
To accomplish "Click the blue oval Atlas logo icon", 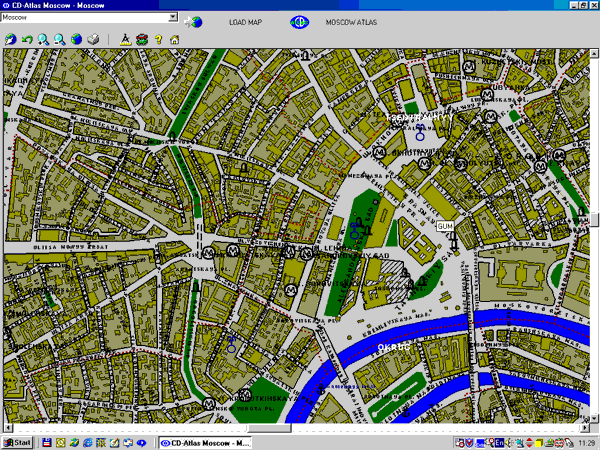I will 299,22.
